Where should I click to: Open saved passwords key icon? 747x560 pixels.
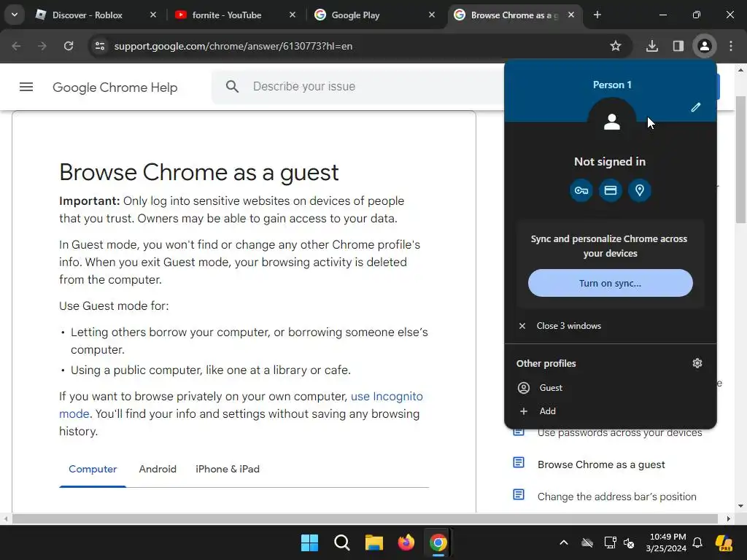pyautogui.click(x=581, y=190)
